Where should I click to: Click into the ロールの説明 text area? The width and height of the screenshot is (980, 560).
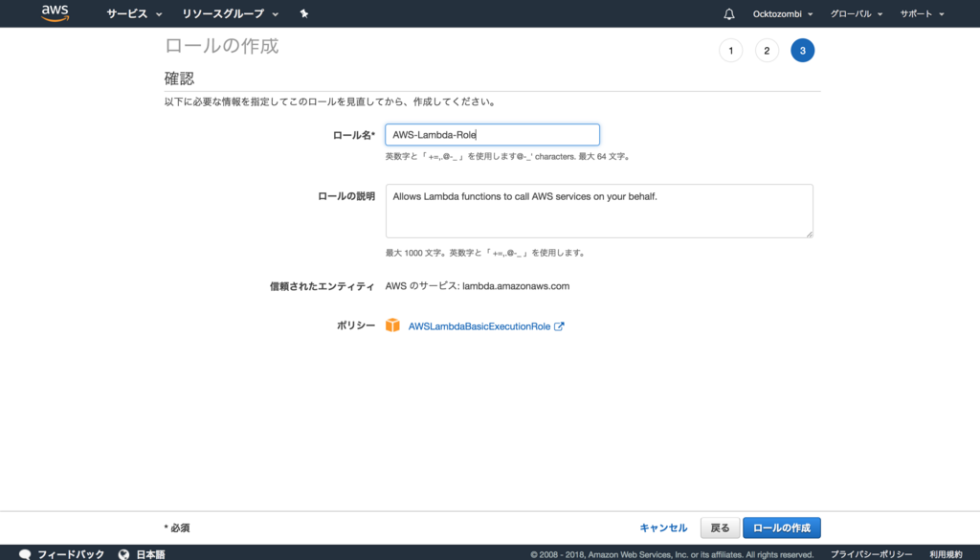pyautogui.click(x=599, y=211)
